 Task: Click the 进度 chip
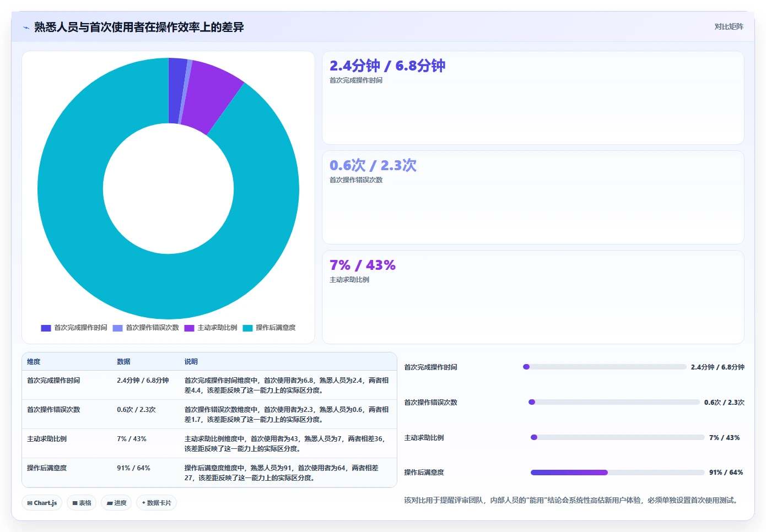click(x=116, y=503)
